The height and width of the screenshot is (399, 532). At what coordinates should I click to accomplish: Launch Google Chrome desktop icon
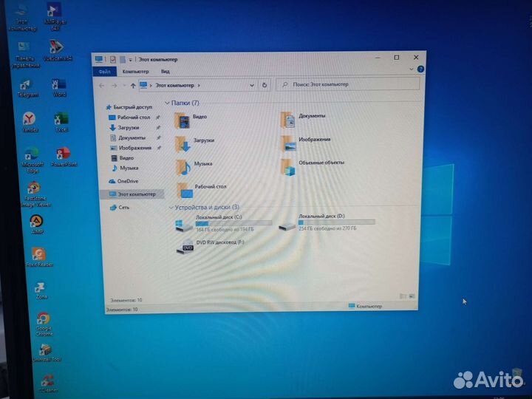[x=43, y=319]
